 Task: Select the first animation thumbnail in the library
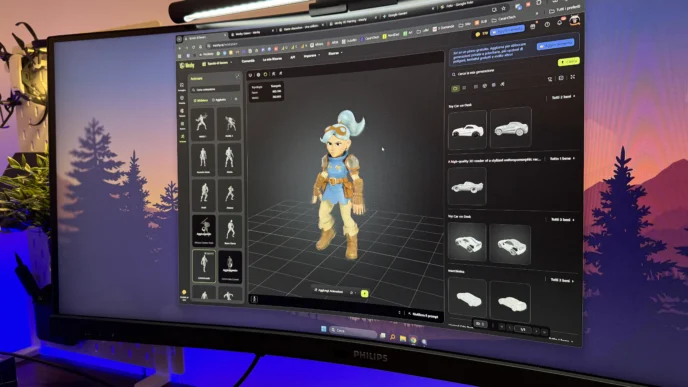203,125
